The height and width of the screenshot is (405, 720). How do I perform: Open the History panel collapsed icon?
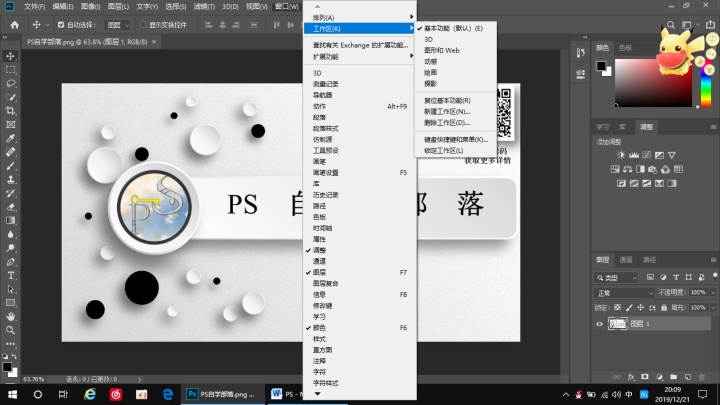pyautogui.click(x=580, y=53)
